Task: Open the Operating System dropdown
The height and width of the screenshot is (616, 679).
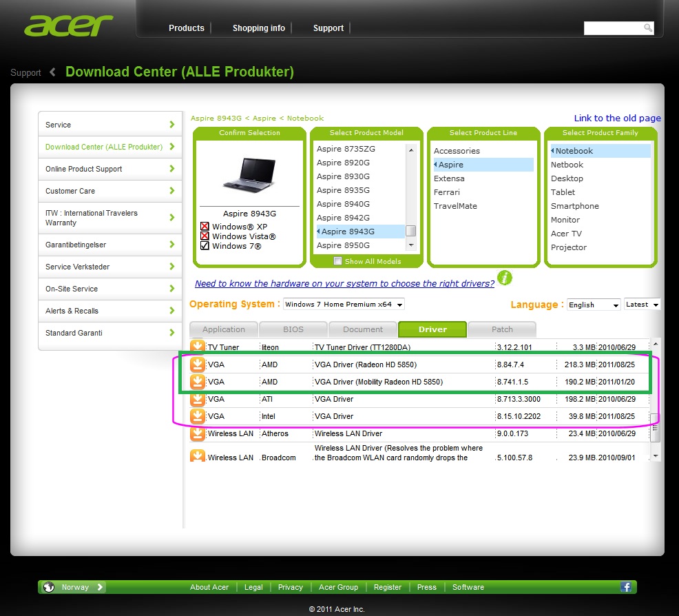Action: (344, 305)
